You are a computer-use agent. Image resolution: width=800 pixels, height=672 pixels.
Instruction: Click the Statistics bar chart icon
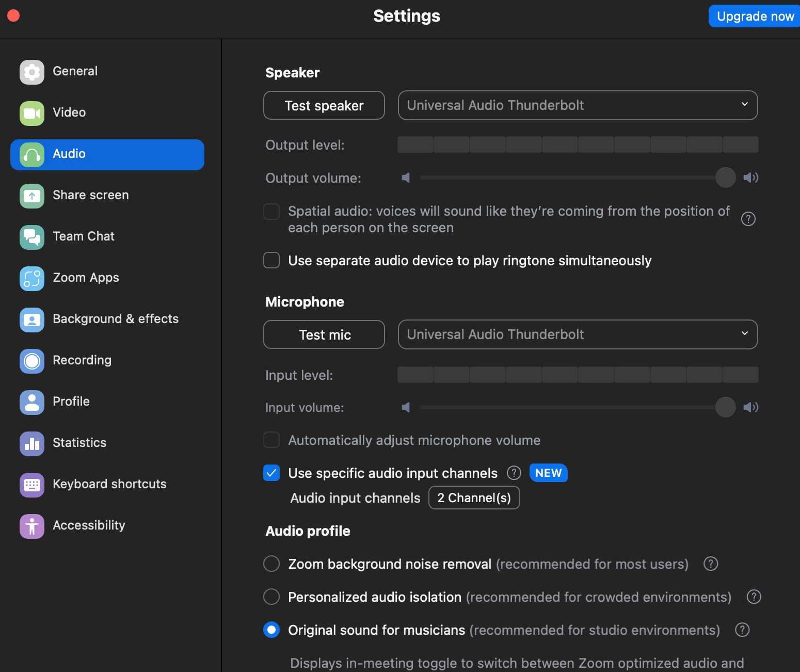coord(32,444)
